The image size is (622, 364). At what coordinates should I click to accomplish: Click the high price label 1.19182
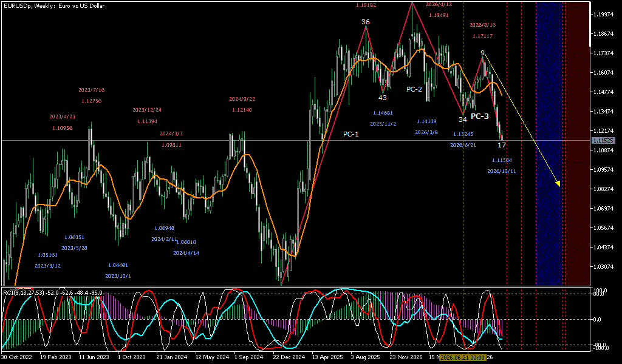pos(366,5)
